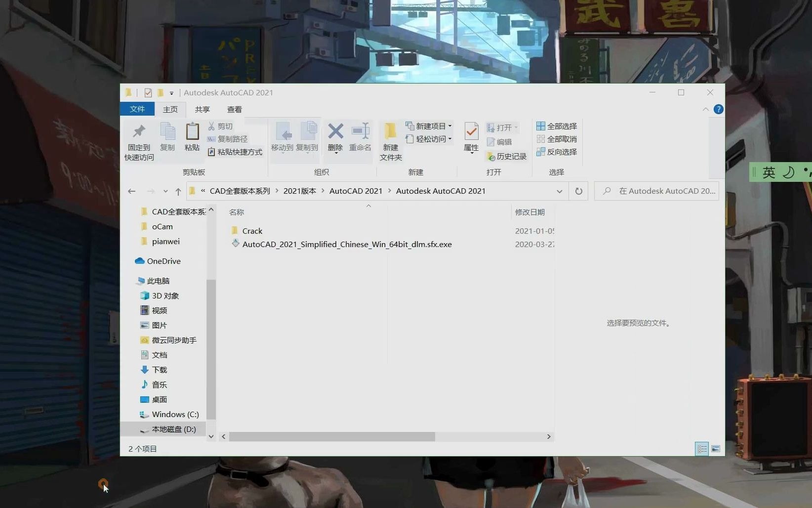Click the navigation pane down scroll arrow
Viewport: 812px width, 508px height.
(211, 436)
